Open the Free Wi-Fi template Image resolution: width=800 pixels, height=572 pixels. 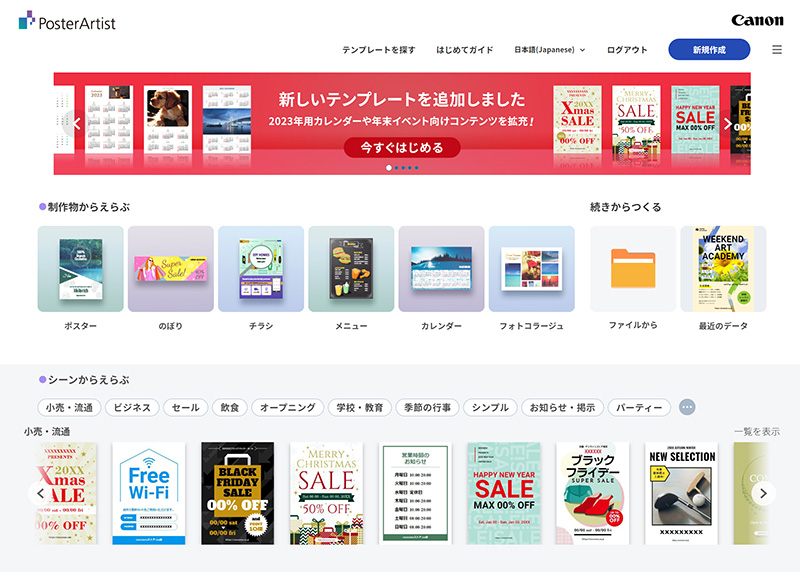[149, 493]
